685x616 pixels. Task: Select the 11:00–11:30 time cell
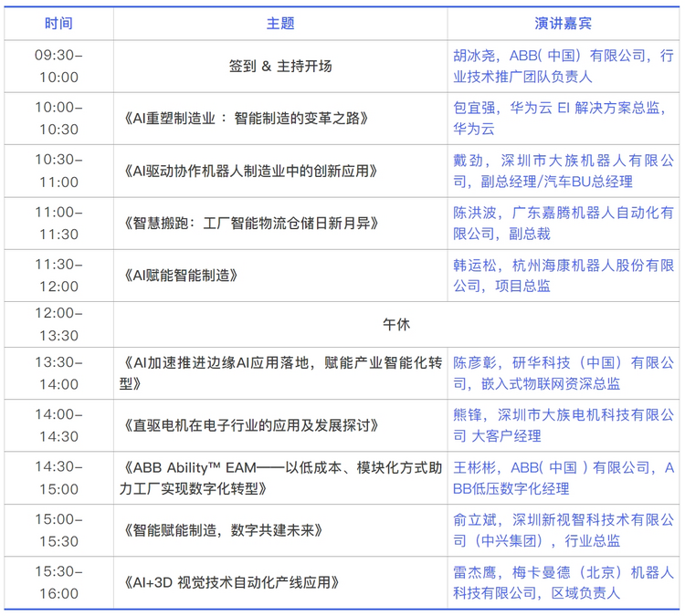click(58, 223)
